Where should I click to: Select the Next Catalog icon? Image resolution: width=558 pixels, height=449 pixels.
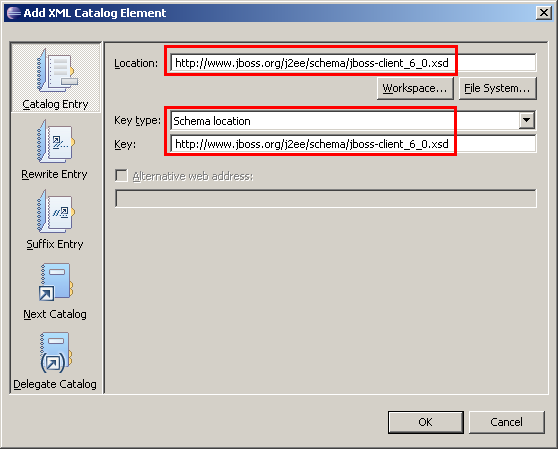tap(56, 282)
